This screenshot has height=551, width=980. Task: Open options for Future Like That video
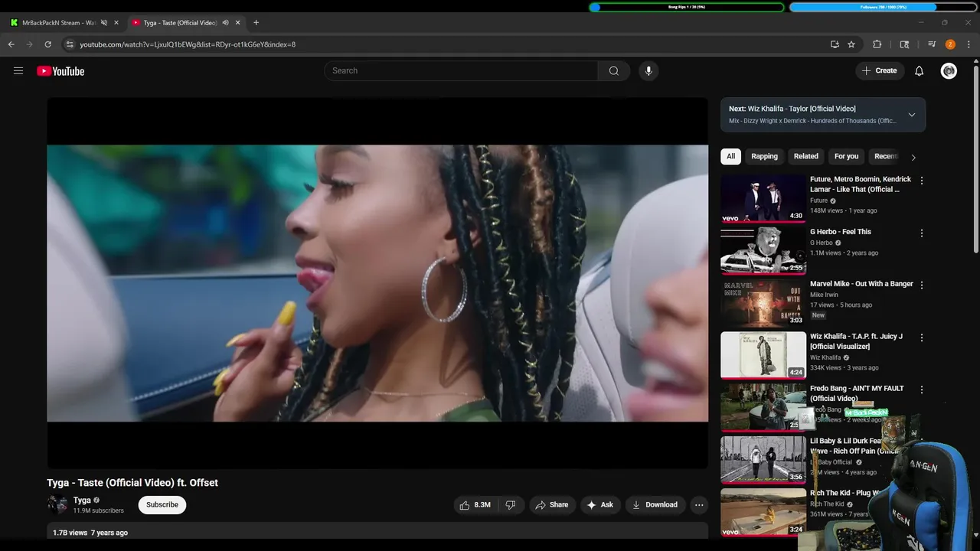point(922,181)
